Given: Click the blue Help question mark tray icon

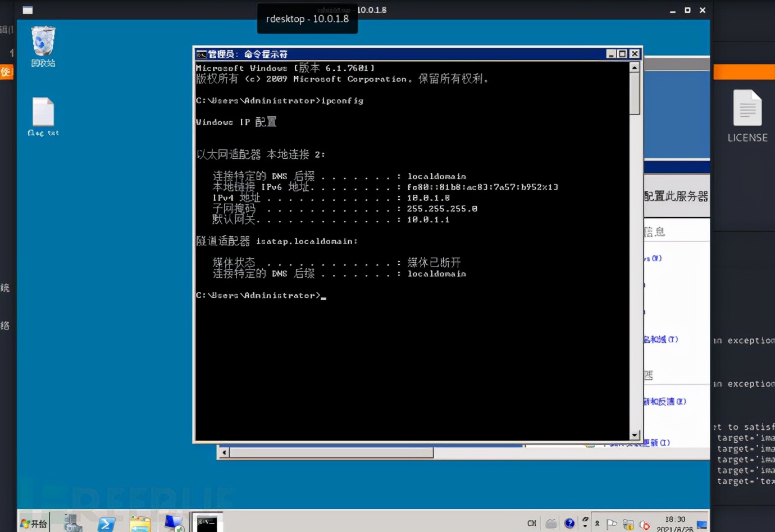Looking at the screenshot, I should point(570,522).
